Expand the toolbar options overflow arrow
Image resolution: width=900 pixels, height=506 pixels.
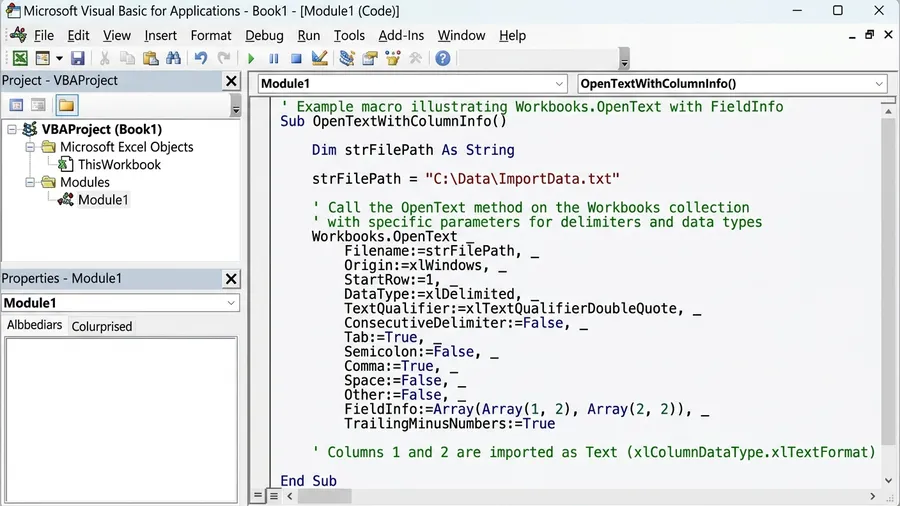(624, 59)
